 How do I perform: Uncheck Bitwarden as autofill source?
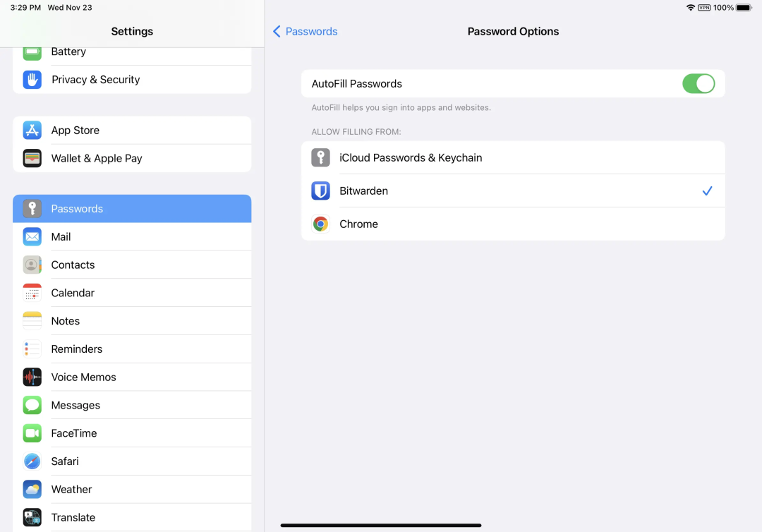[x=707, y=191]
